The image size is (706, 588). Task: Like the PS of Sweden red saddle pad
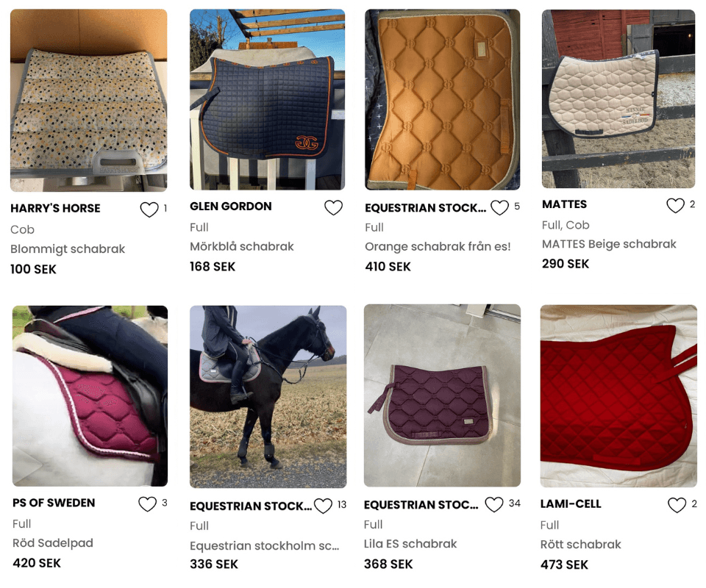pos(147,504)
